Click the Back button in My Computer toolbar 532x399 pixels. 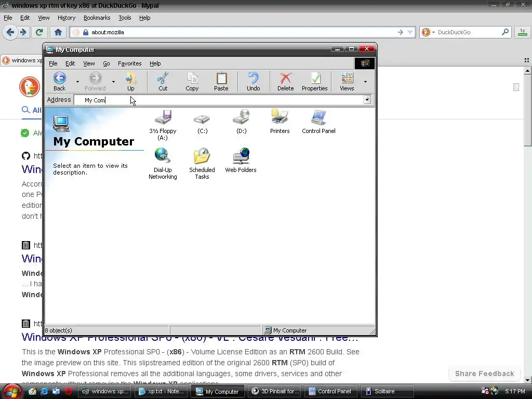click(59, 82)
